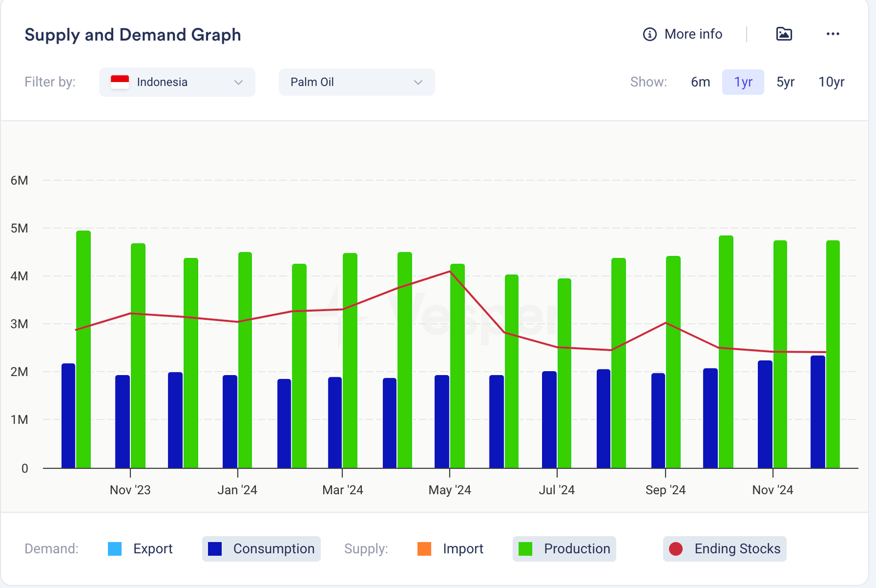Open the three-dots options menu
Viewport: 876px width, 588px height.
[x=833, y=34]
